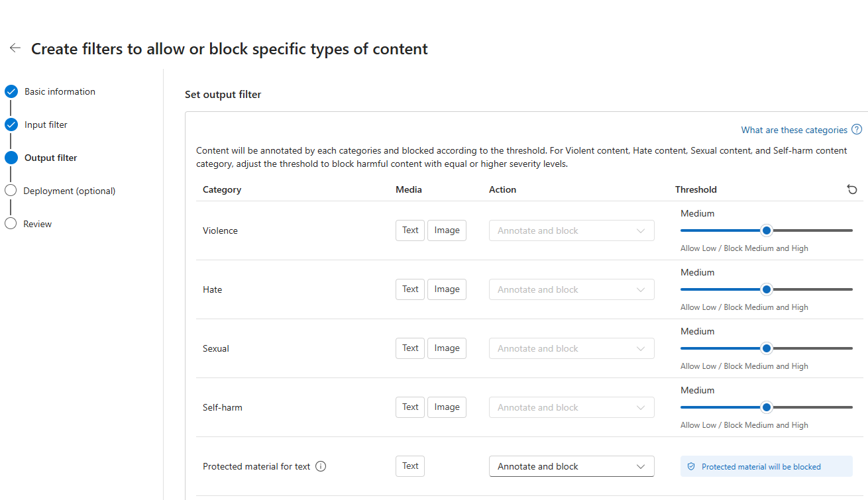This screenshot has height=500, width=868.
Task: Click the Basic information step checkmark
Action: click(11, 91)
